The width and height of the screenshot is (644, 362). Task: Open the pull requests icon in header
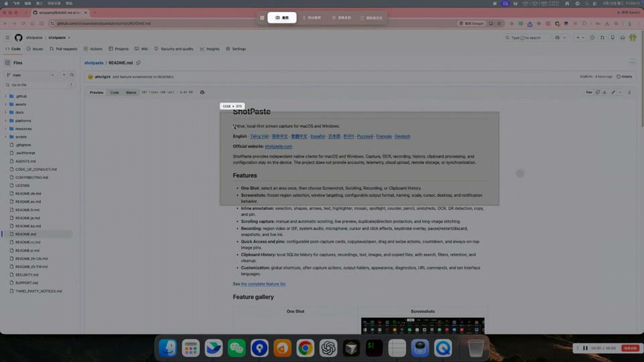point(602,38)
